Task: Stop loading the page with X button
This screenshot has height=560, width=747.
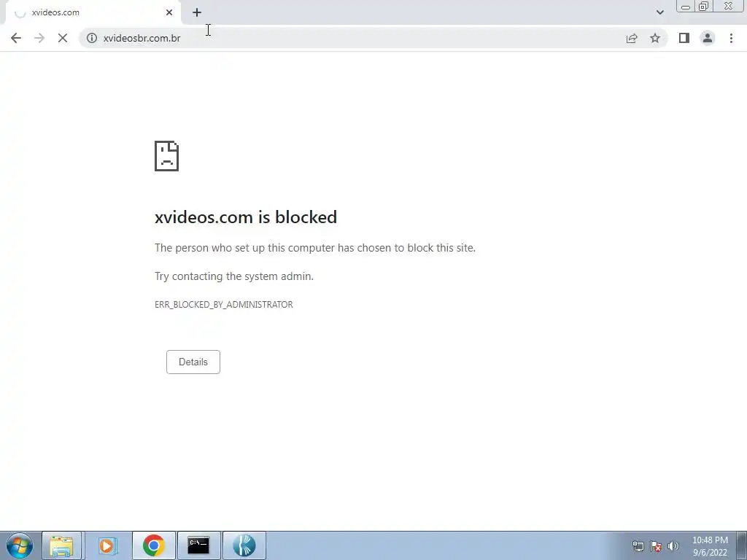Action: (63, 38)
